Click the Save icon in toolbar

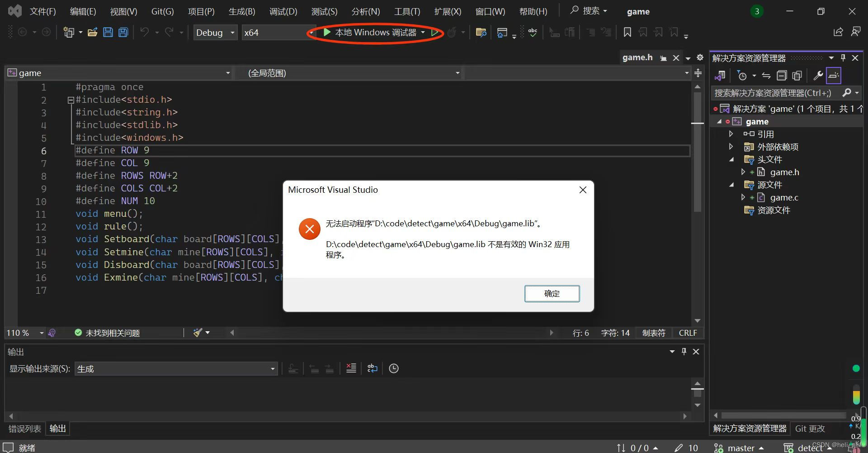(108, 32)
